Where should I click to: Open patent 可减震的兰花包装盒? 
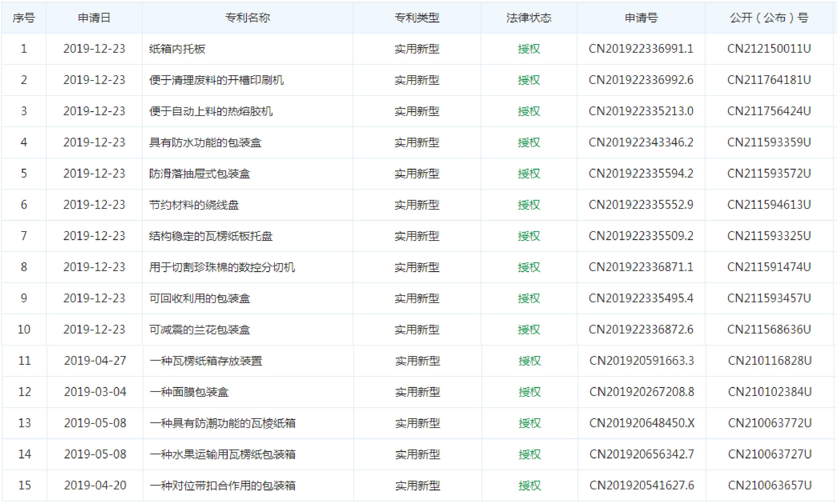coord(199,329)
